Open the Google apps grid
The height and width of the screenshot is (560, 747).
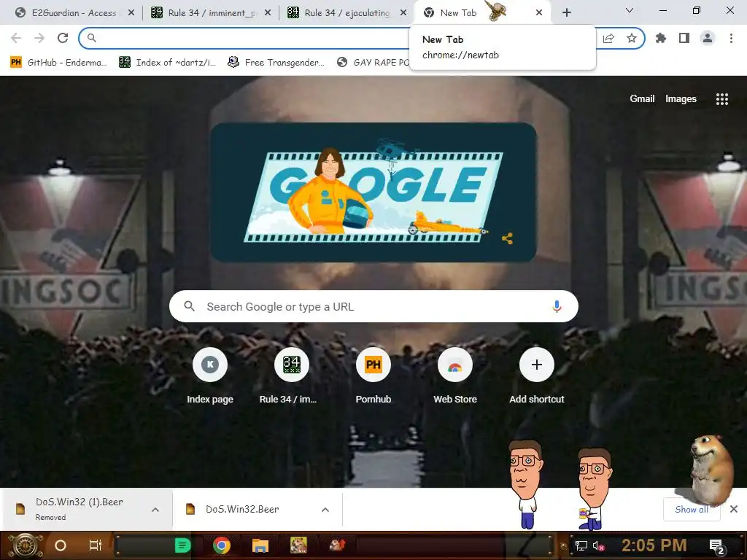[722, 99]
